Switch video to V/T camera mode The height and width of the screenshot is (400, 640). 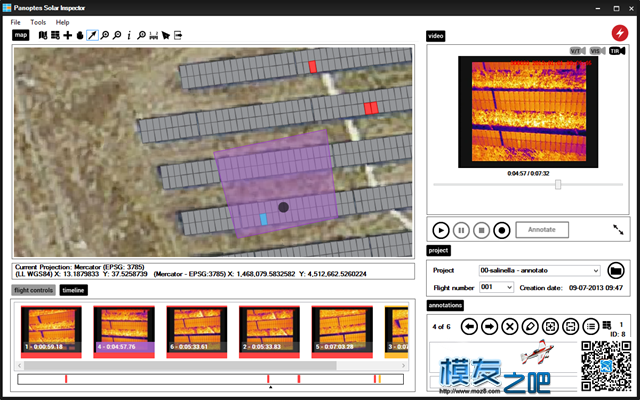[x=578, y=51]
